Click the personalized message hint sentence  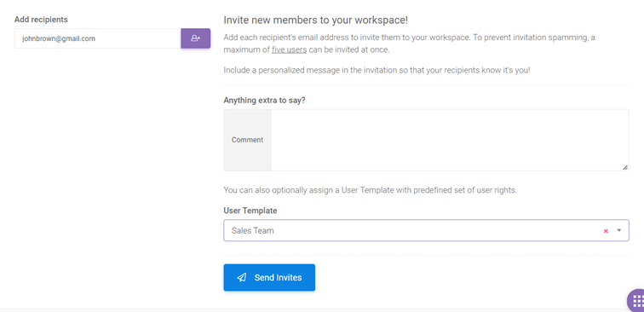pyautogui.click(x=377, y=70)
